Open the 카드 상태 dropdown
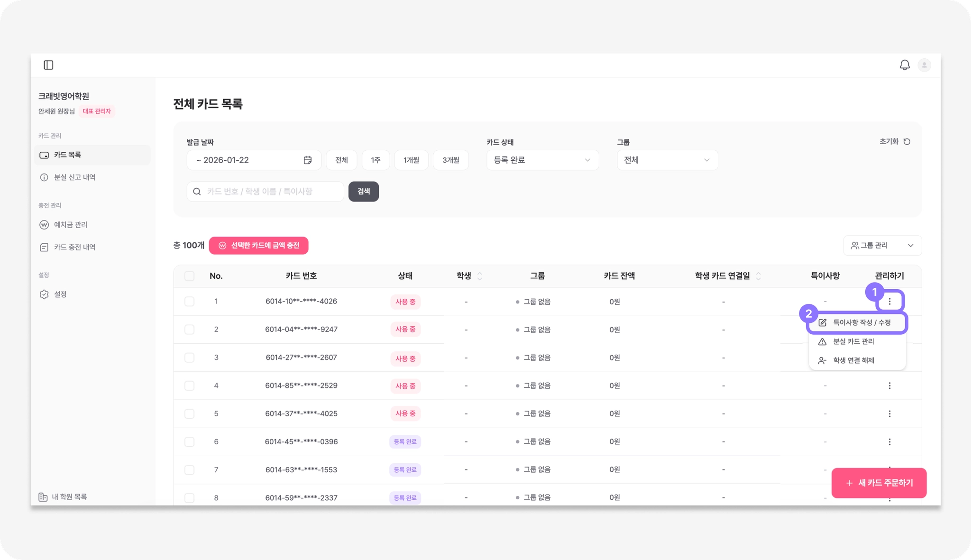This screenshot has height=560, width=971. [542, 160]
